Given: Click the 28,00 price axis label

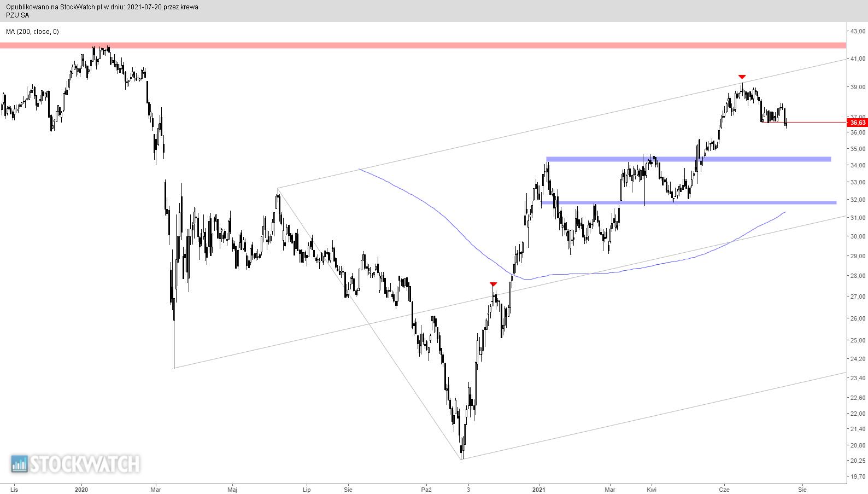Looking at the screenshot, I should [x=858, y=276].
